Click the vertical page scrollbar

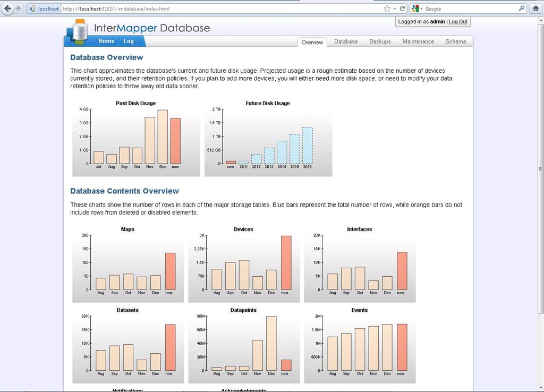(540, 169)
